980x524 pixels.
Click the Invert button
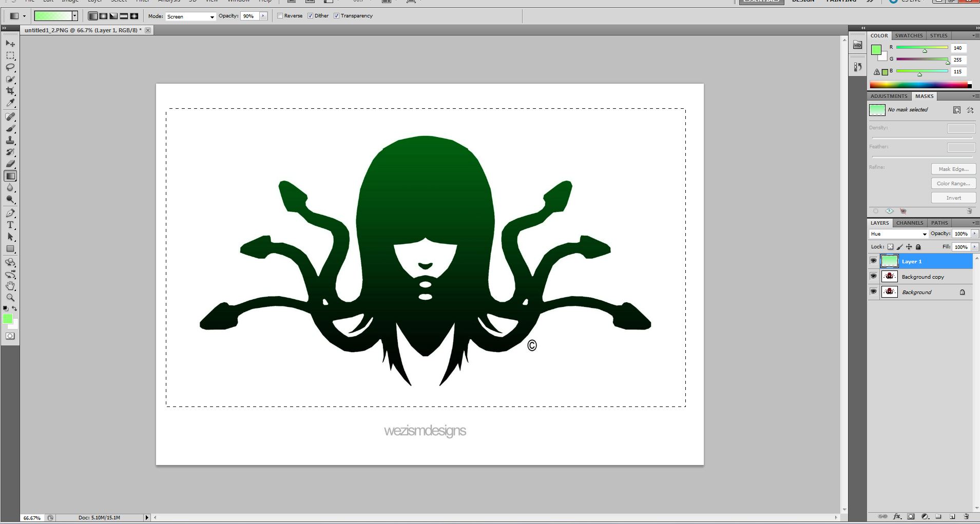pos(953,198)
